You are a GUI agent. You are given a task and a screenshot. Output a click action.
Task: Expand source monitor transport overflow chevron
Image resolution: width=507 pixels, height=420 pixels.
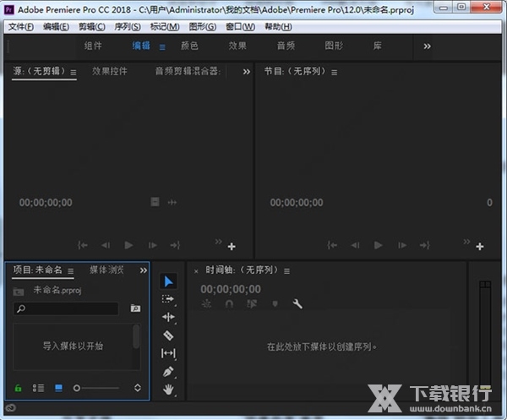pyautogui.click(x=219, y=241)
